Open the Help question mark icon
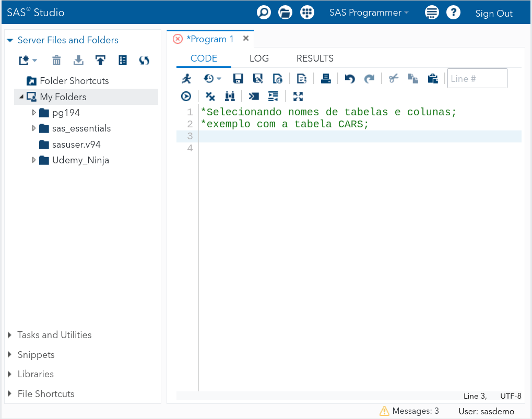 (453, 13)
